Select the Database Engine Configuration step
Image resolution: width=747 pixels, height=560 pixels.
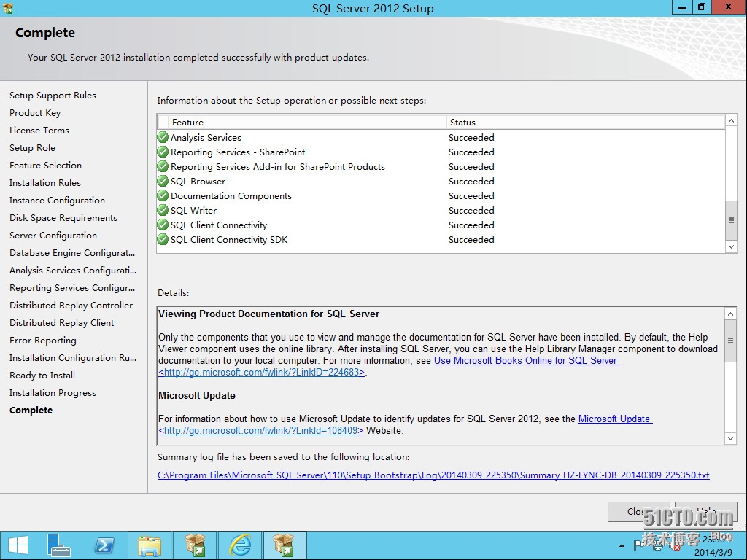[72, 253]
